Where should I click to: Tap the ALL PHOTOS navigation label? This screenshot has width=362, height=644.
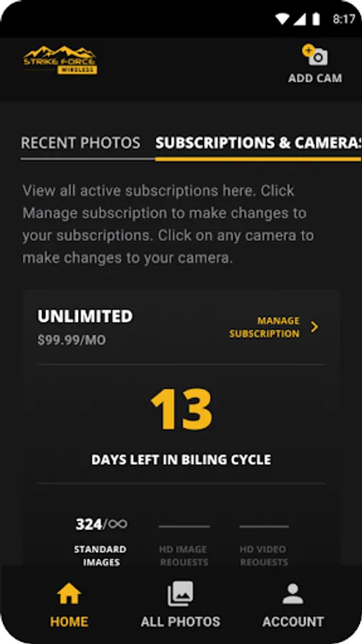click(x=180, y=621)
